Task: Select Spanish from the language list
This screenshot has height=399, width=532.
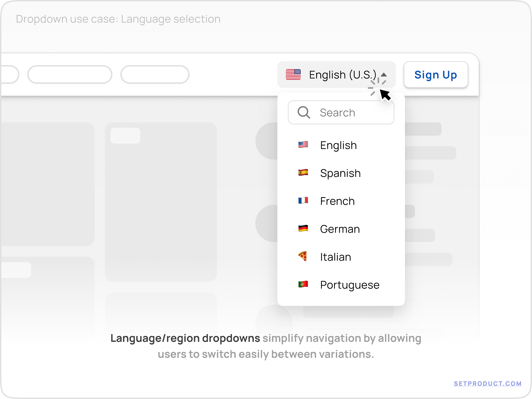Action: (x=340, y=173)
